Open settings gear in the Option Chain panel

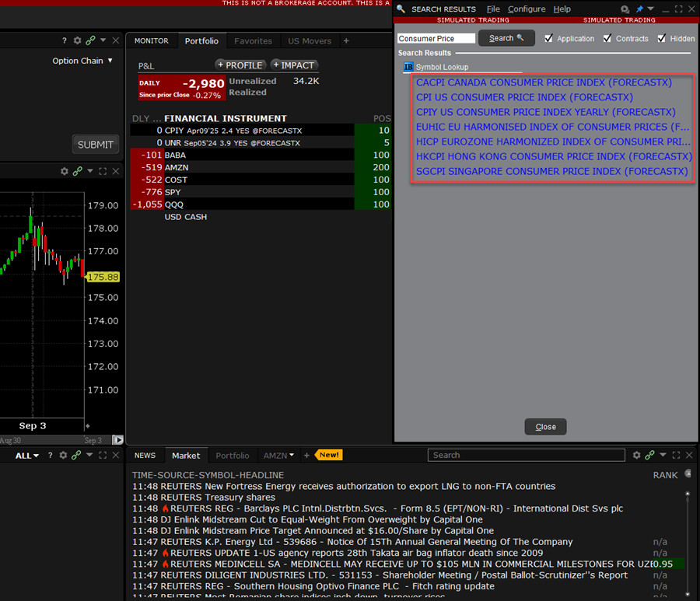tap(77, 40)
